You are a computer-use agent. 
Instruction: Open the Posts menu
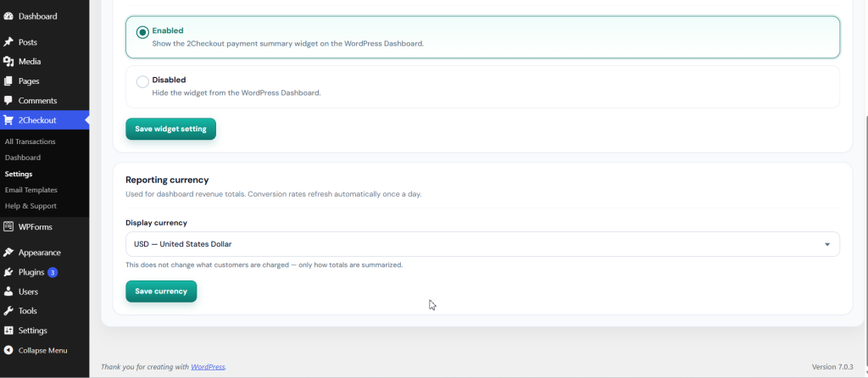pyautogui.click(x=44, y=42)
